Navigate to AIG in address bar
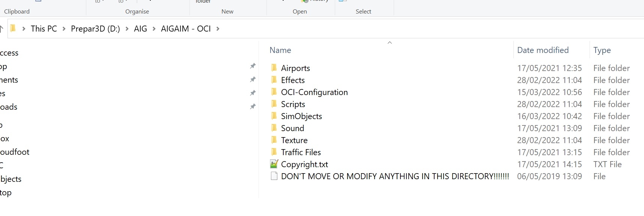The width and height of the screenshot is (644, 216). (140, 29)
